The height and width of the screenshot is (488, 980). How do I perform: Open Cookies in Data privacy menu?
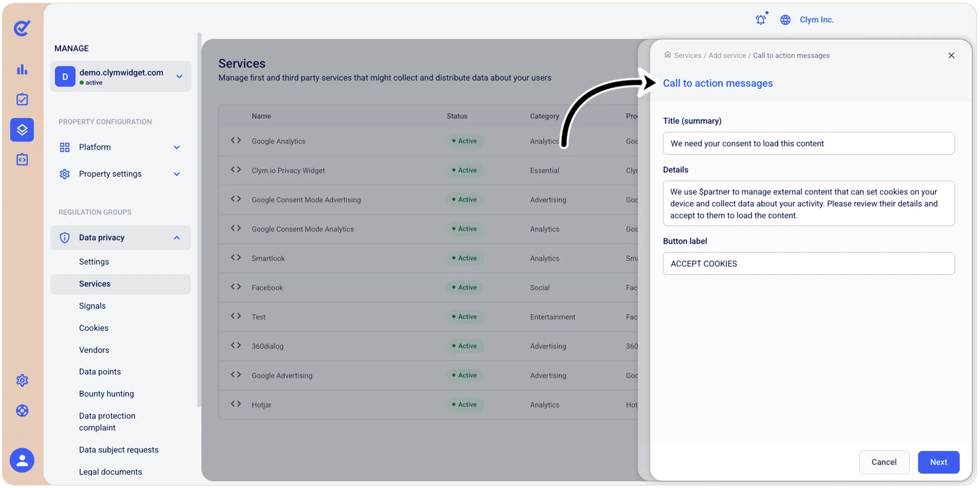coord(94,328)
